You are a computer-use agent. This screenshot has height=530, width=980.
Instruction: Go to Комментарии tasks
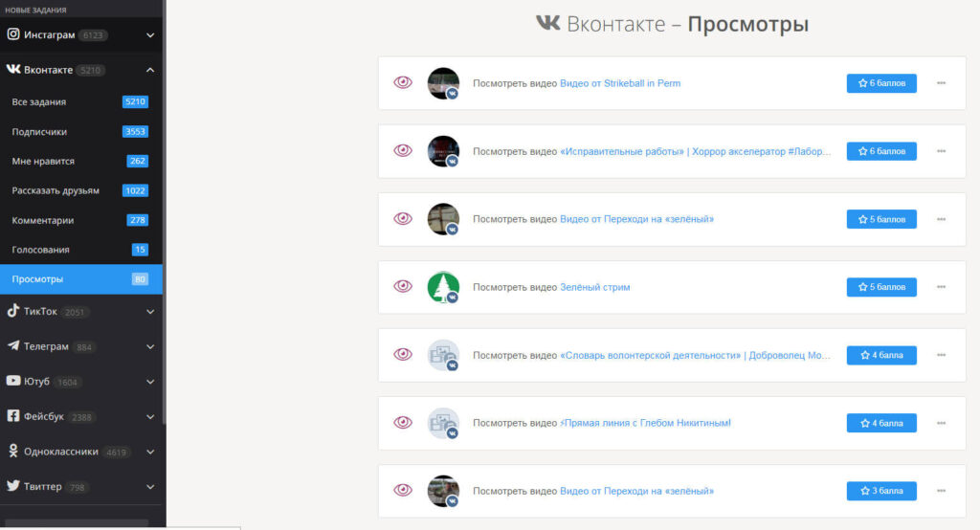coord(43,220)
